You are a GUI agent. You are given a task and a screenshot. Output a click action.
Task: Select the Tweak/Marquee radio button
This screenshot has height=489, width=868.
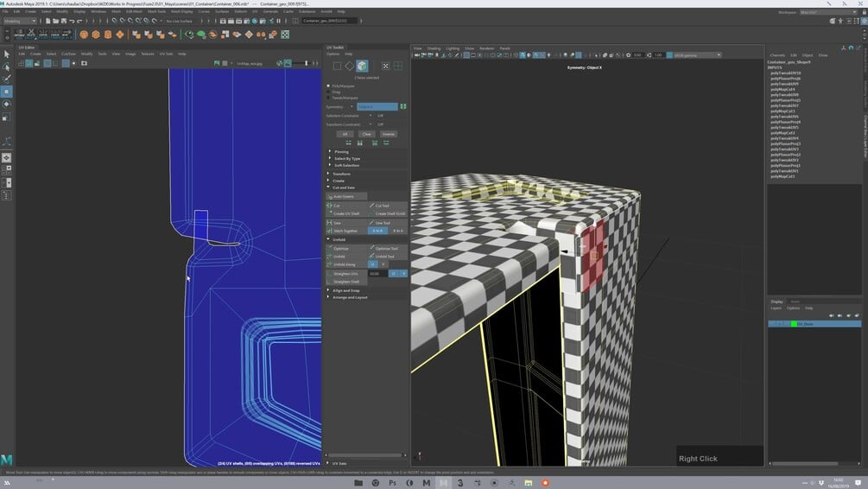pyautogui.click(x=328, y=98)
